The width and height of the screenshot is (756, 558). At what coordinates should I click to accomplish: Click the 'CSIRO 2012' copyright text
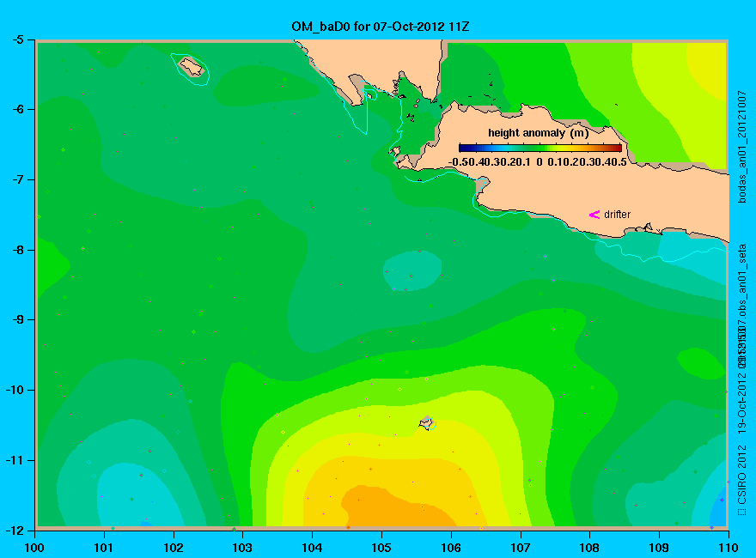(742, 475)
